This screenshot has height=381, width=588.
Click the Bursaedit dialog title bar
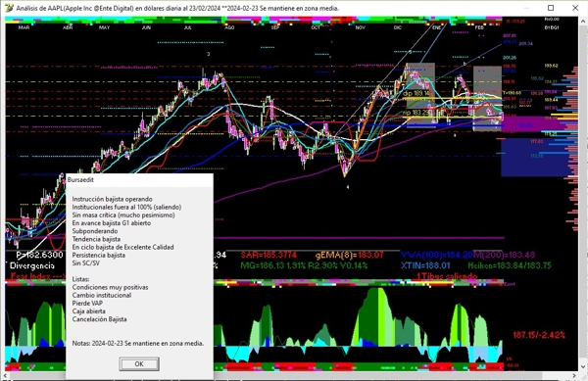coord(139,180)
